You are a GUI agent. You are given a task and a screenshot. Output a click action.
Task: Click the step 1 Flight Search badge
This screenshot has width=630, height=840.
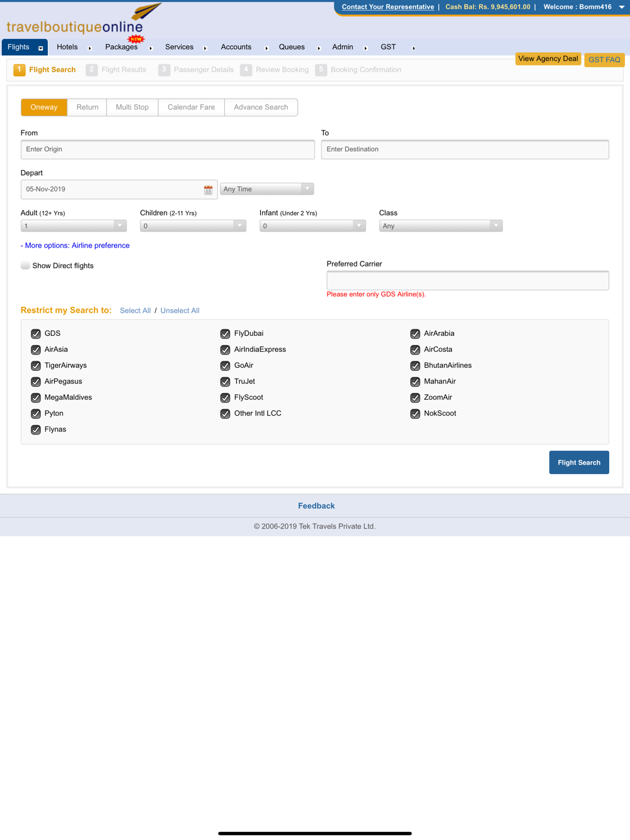tap(20, 70)
